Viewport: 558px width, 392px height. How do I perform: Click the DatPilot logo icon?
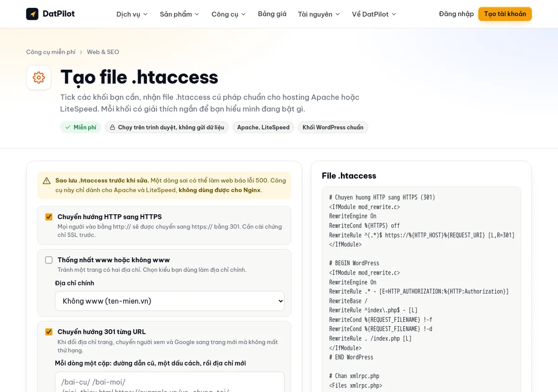(32, 14)
